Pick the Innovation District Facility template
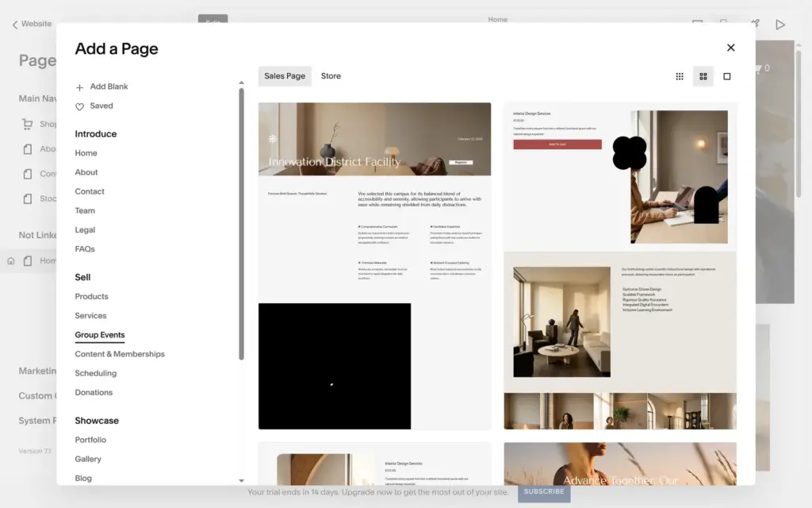812x508 pixels. pos(374,266)
